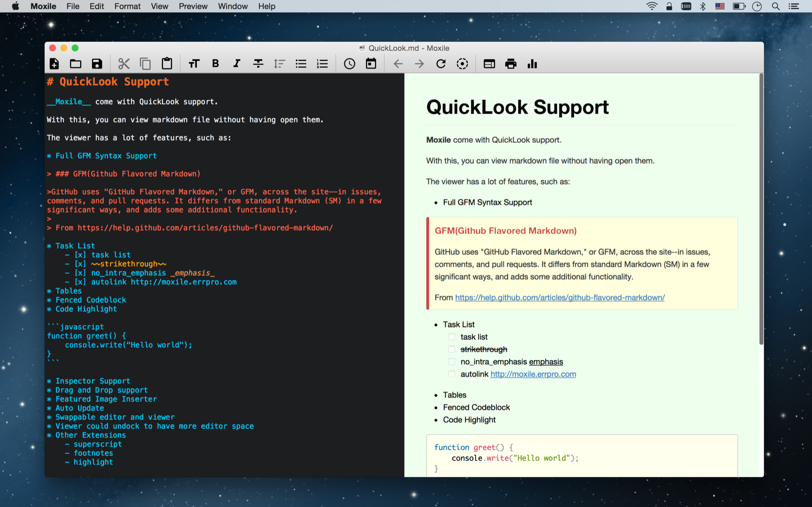
Task: Open the Format menu
Action: 127,6
